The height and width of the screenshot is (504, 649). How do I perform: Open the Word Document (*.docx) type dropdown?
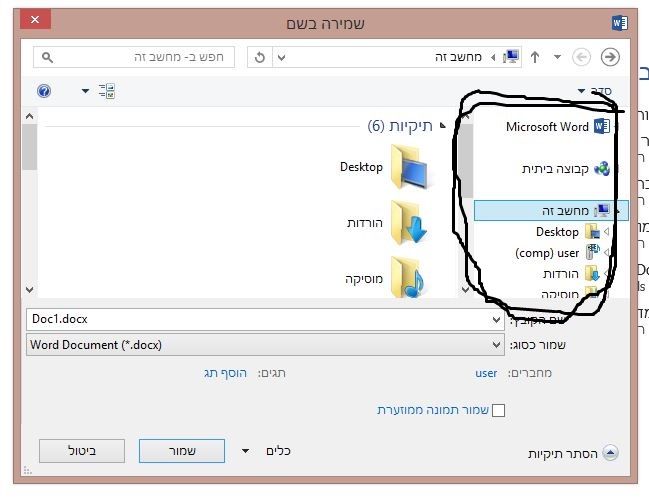[x=265, y=345]
